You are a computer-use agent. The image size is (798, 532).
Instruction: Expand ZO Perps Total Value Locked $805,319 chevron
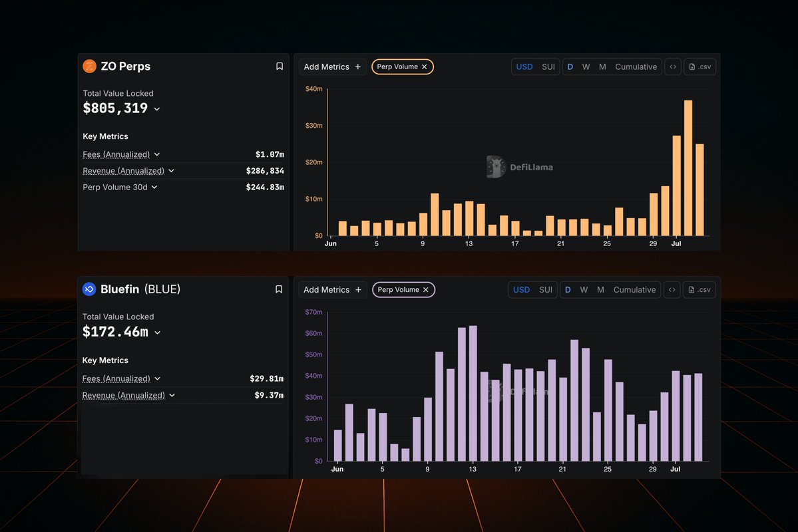157,109
